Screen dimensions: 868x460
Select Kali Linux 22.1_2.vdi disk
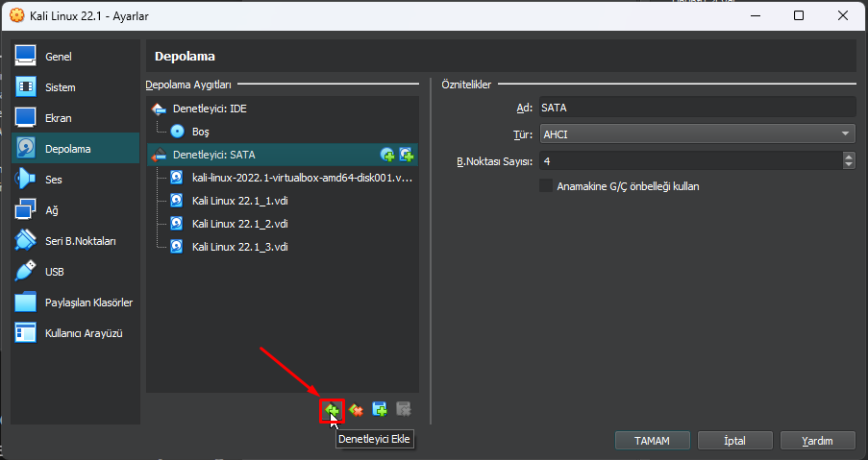[283, 224]
